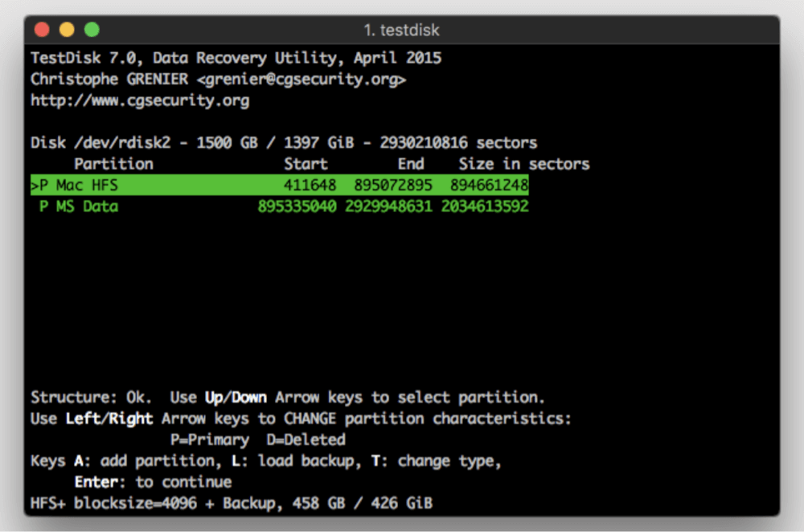Click the '1. testdisk' window title
The image size is (804, 532).
(401, 31)
